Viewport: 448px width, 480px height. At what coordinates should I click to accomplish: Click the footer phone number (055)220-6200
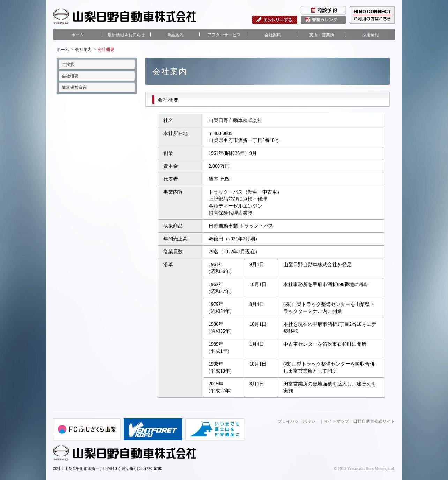(150, 468)
